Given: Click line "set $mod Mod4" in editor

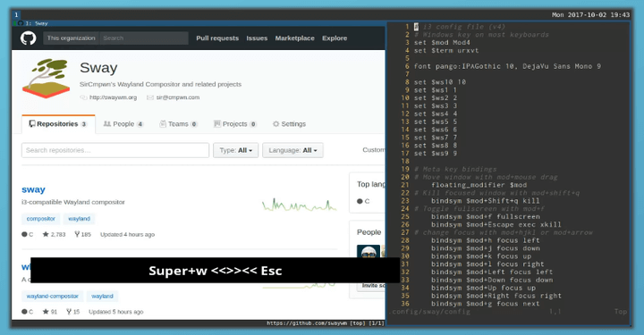Looking at the screenshot, I should coord(442,43).
